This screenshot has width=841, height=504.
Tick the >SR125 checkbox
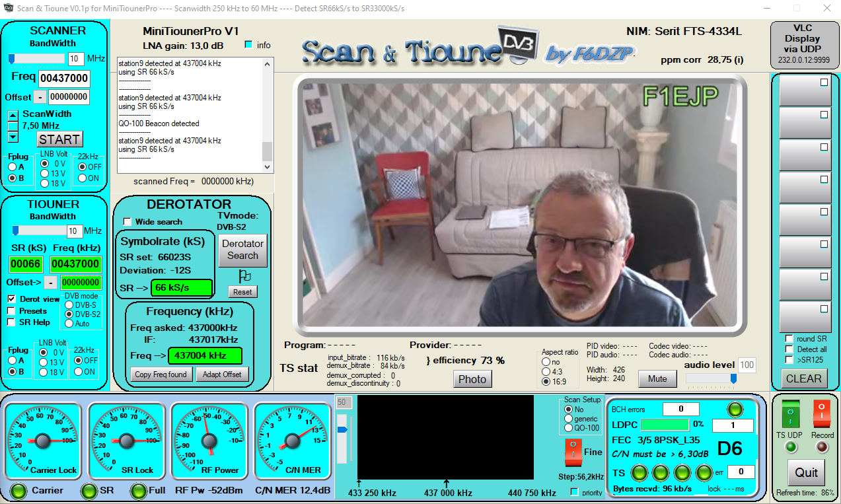(x=789, y=360)
